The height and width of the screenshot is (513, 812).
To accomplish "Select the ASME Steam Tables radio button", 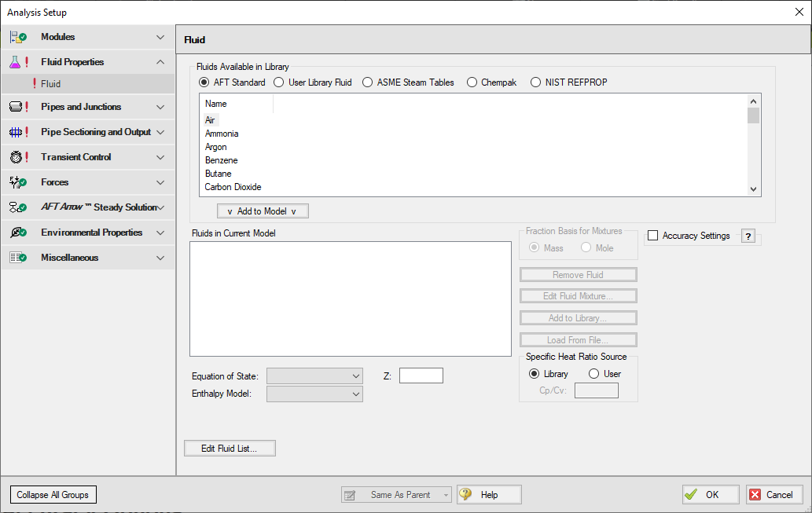I will pyautogui.click(x=368, y=82).
